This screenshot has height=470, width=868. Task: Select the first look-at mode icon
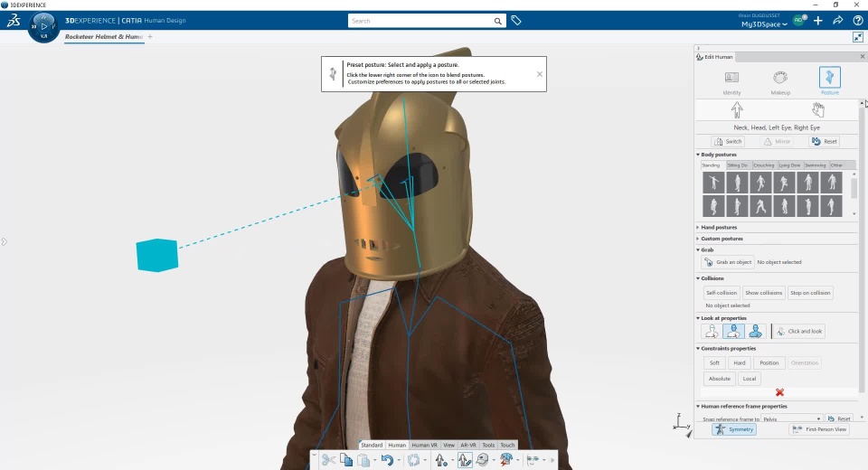point(712,331)
